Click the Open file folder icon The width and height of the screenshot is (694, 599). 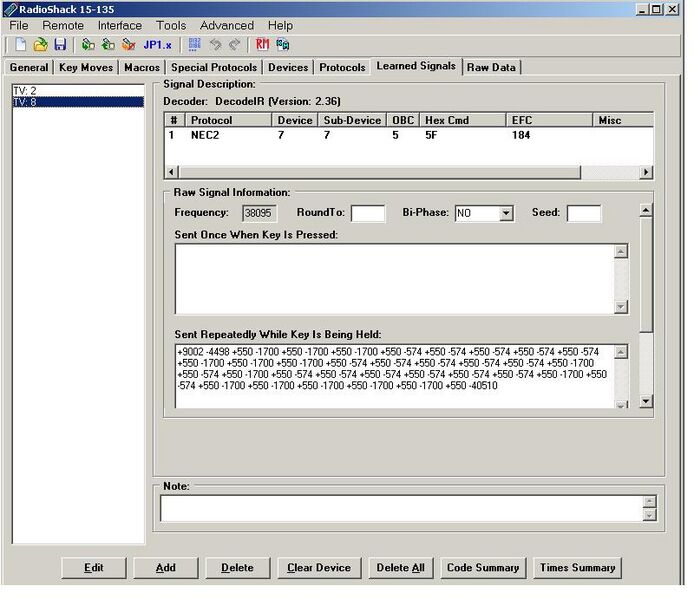pyautogui.click(x=40, y=45)
